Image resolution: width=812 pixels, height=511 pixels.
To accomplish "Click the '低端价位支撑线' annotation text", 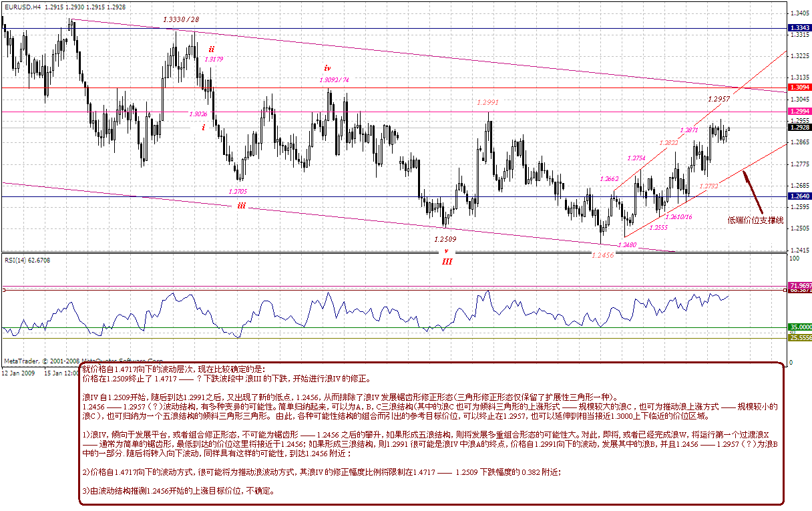I will point(755,220).
